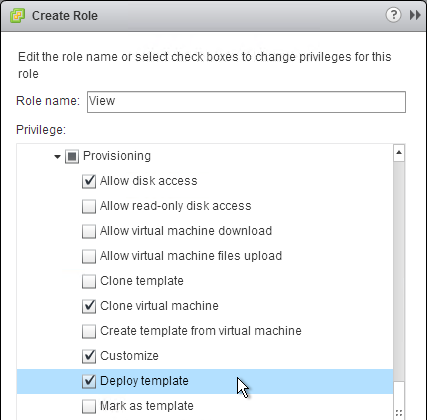
Task: Disable the Customize privilege
Action: (89, 356)
